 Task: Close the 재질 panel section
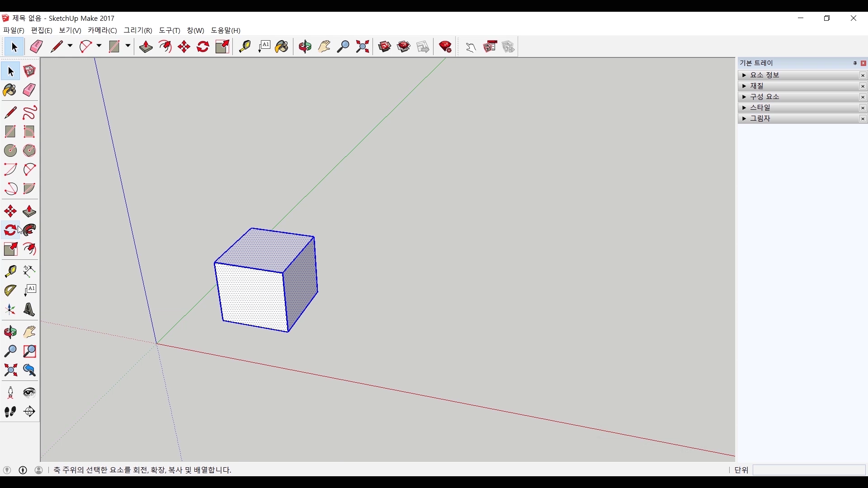pos(863,86)
